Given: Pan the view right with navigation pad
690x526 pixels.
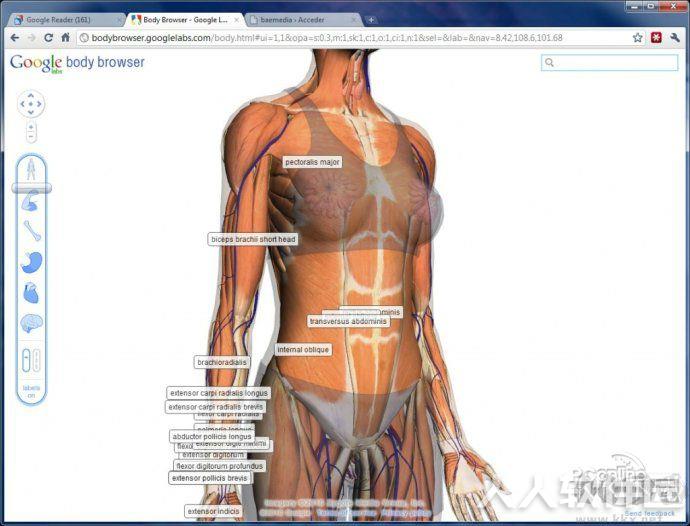Looking at the screenshot, I should (40, 104).
